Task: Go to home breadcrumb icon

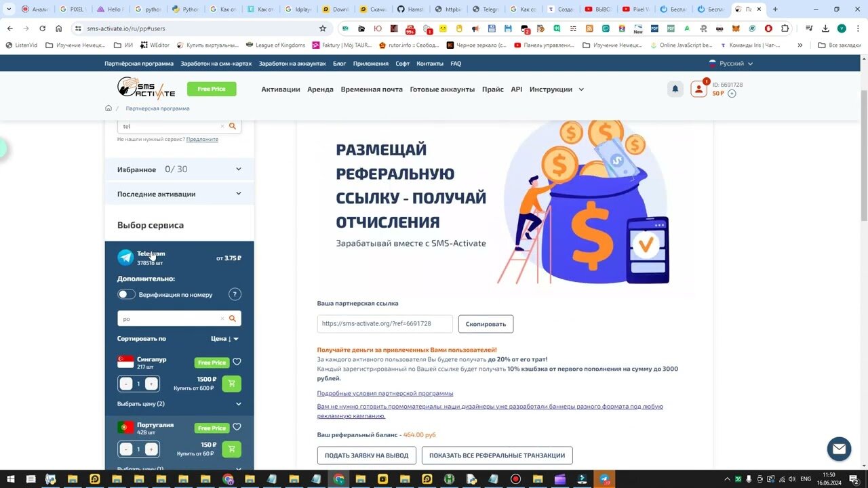Action: click(108, 108)
